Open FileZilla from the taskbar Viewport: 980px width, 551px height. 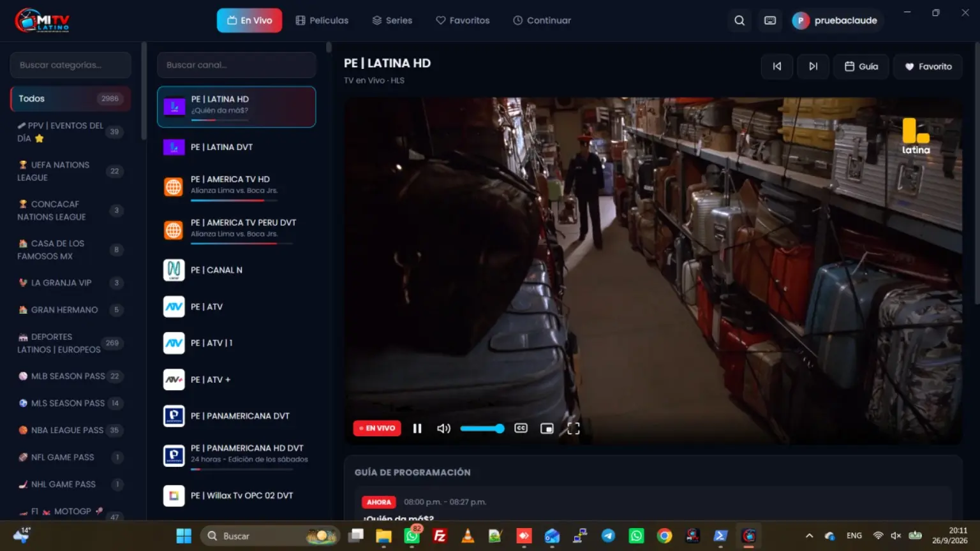pyautogui.click(x=440, y=536)
